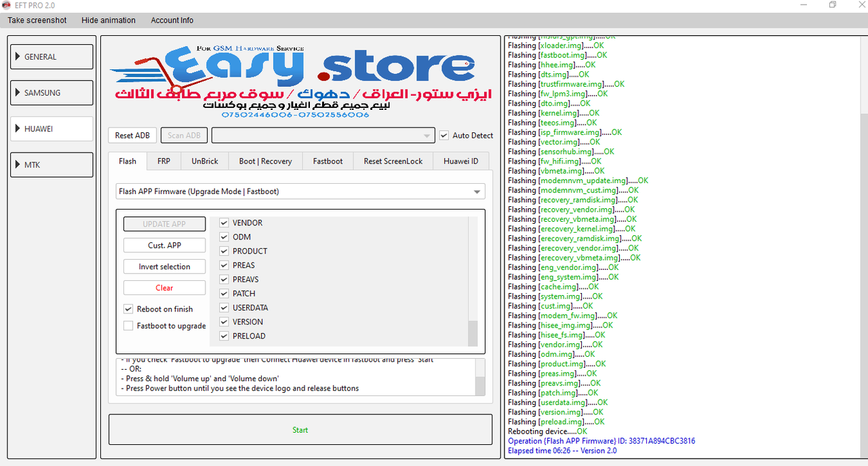Screen dimensions: 868x466
Task: Click the Cust. APP button
Action: pyautogui.click(x=164, y=246)
